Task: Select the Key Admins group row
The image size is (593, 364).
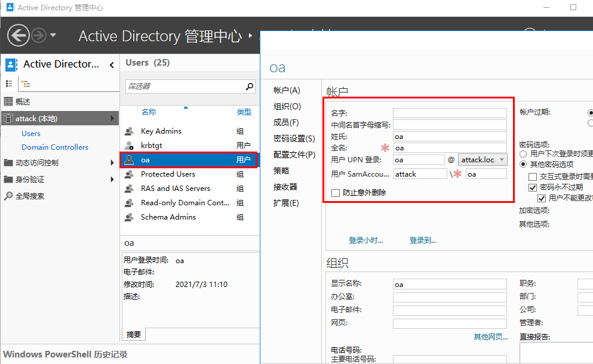Action: (189, 131)
